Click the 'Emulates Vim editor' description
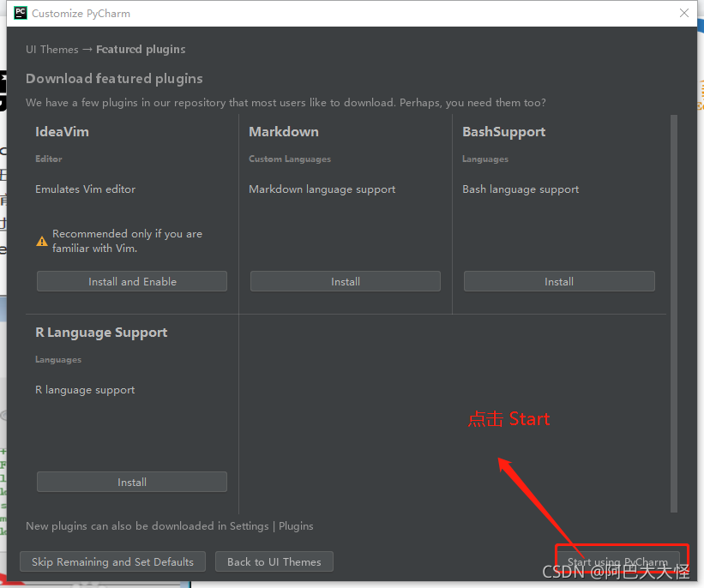Screen dimensions: 704x588 [x=85, y=189]
